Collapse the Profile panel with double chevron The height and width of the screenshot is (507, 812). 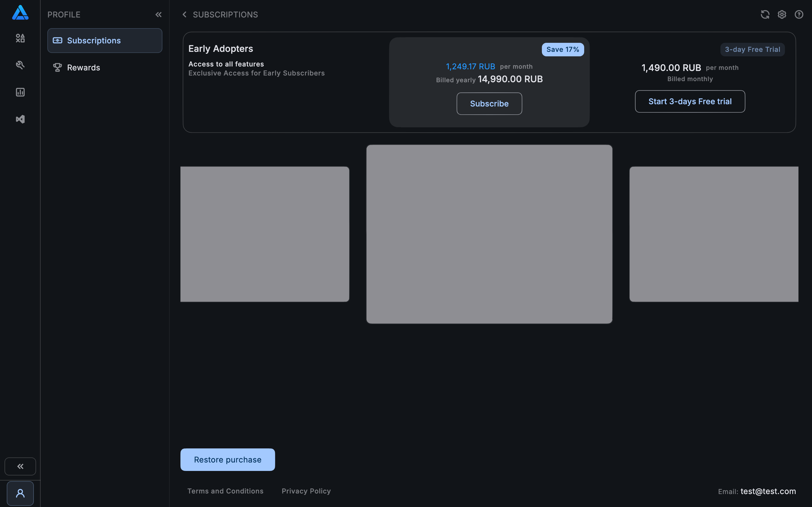point(158,14)
